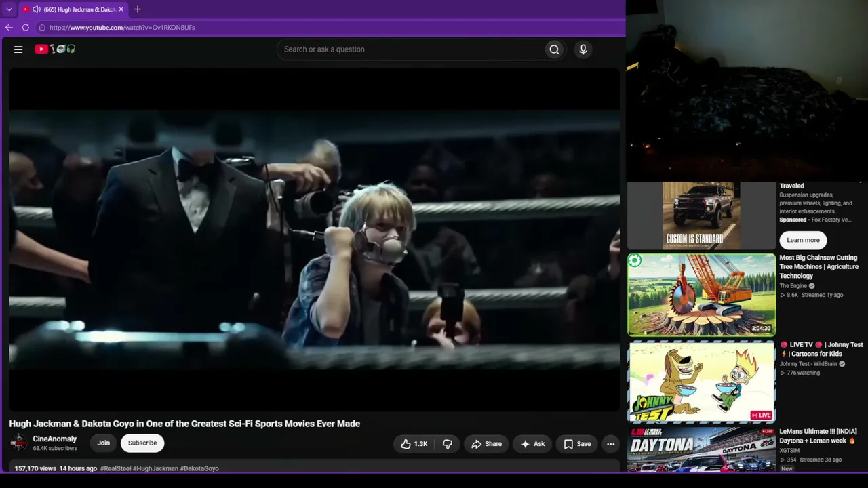Open the CineAnomaly channel name link
The height and width of the screenshot is (488, 868).
pos(55,439)
